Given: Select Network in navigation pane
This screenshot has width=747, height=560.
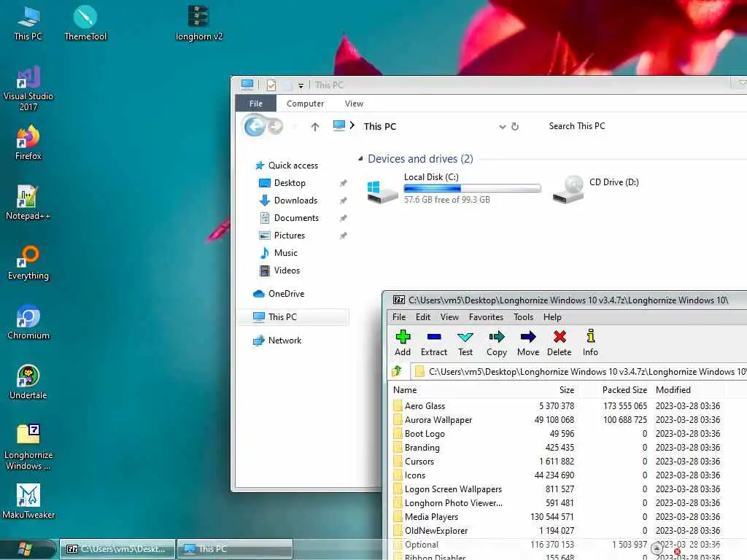Looking at the screenshot, I should (x=285, y=341).
